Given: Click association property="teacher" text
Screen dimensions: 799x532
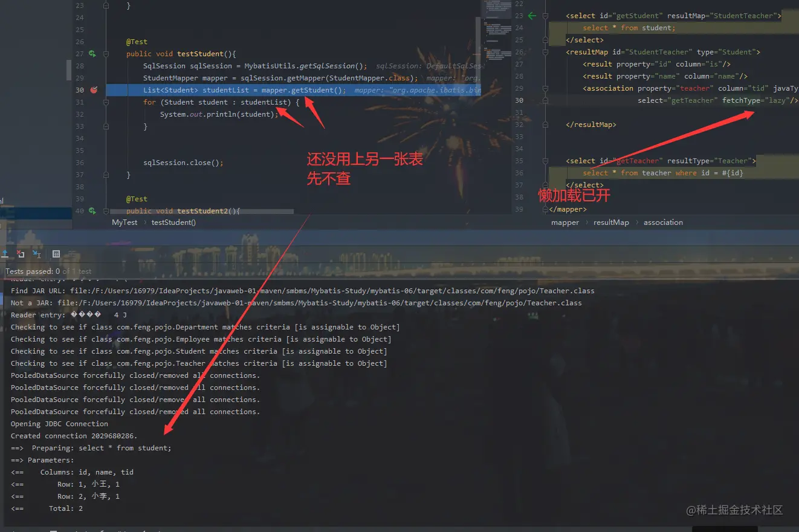Looking at the screenshot, I should coord(648,88).
